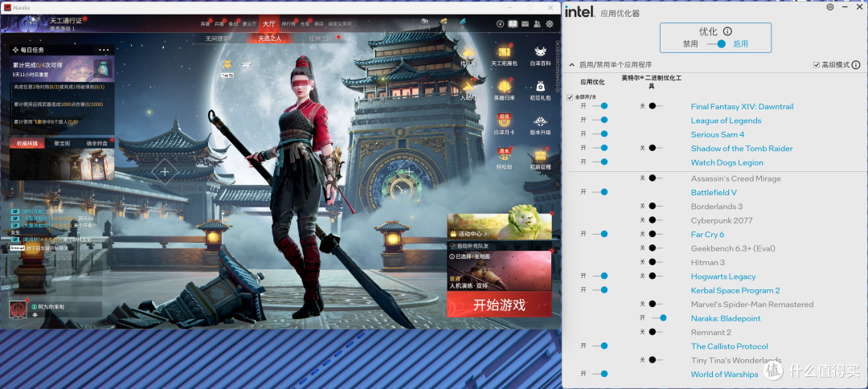868x389 pixels.
Task: Toggle 高级模式 advanced mode checkbox
Action: pos(817,65)
